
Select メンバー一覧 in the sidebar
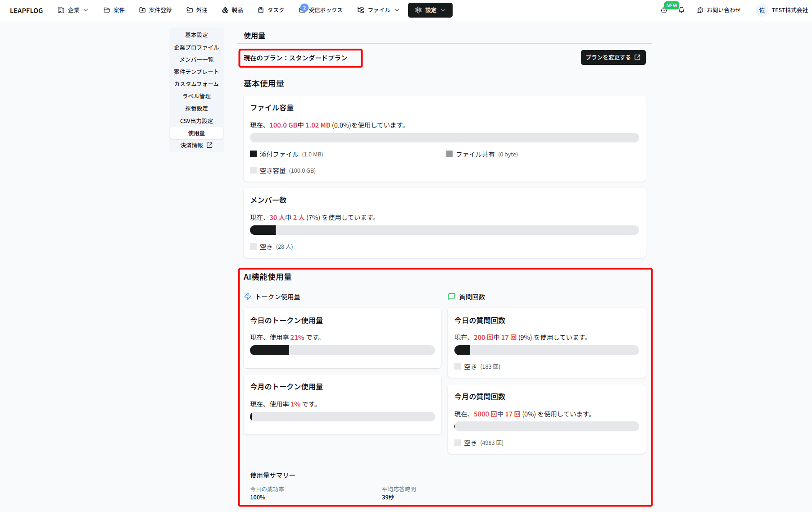coord(196,59)
